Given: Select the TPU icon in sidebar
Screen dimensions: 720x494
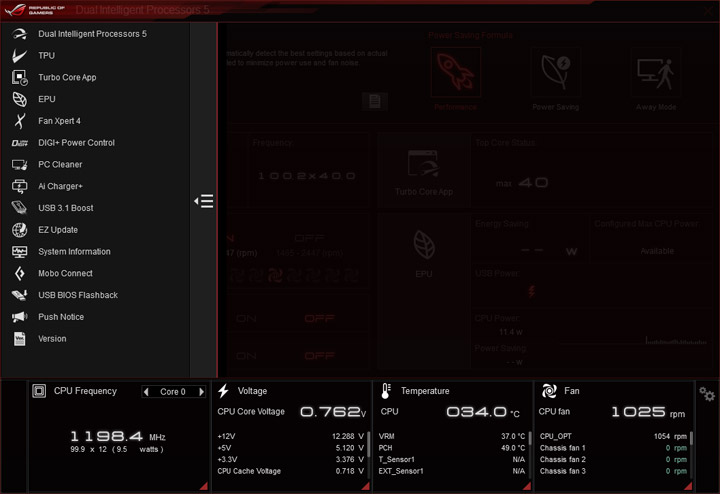Looking at the screenshot, I should (19, 56).
